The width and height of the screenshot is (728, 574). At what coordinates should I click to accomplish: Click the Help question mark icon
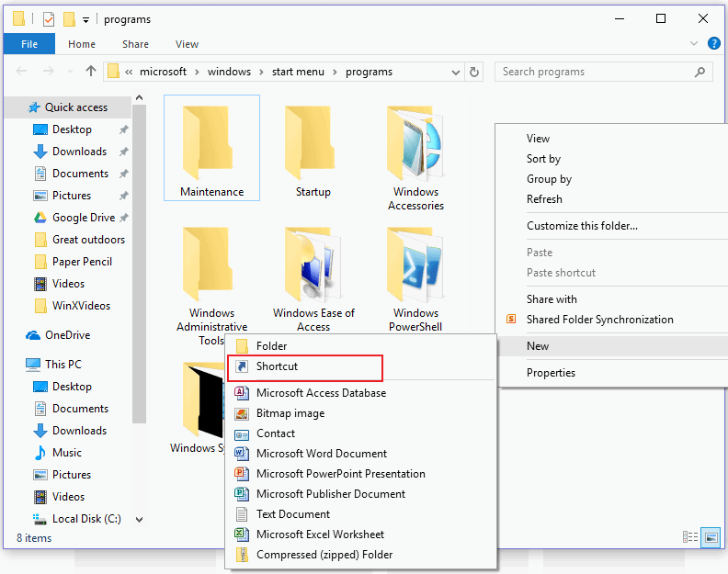[713, 43]
